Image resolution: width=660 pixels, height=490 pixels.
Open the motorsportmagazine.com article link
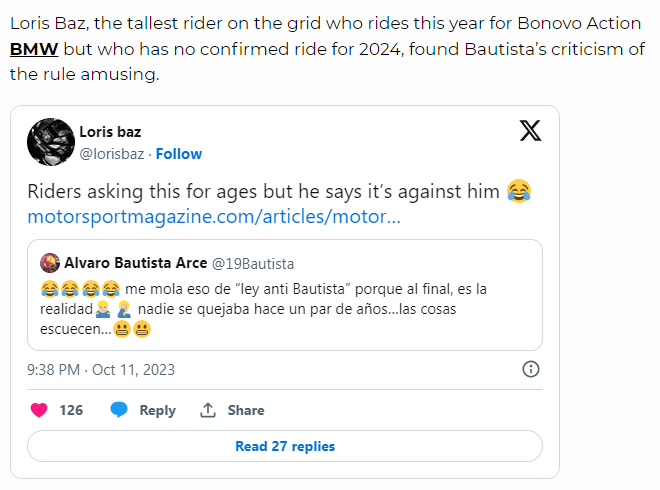pos(214,217)
